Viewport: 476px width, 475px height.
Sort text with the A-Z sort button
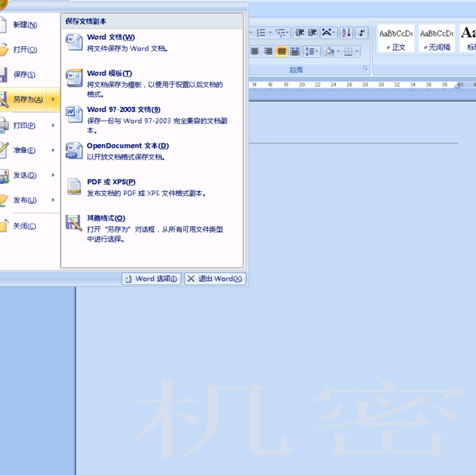pyautogui.click(x=346, y=33)
